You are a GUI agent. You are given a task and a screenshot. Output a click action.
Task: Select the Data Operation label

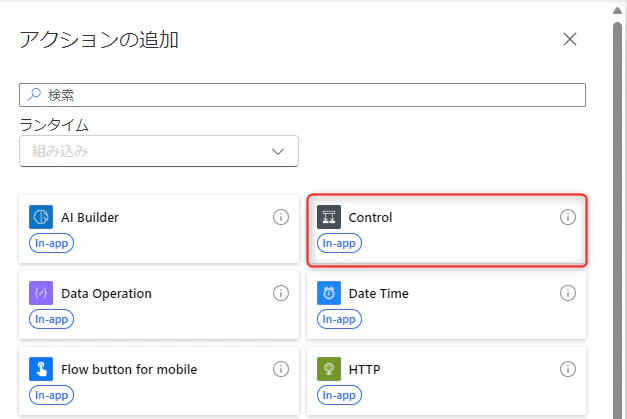coord(106,293)
